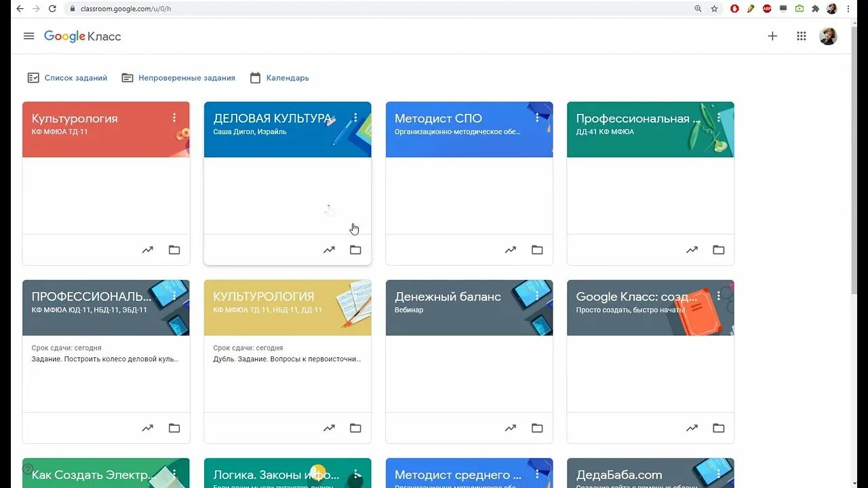
Task: Go back with browser back arrow
Action: [x=20, y=9]
